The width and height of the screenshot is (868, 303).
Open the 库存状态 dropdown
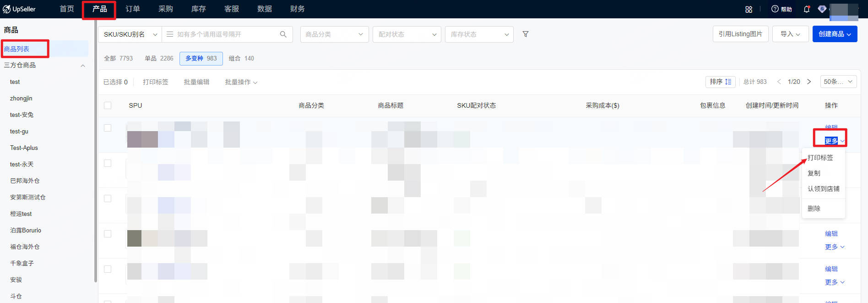[479, 34]
